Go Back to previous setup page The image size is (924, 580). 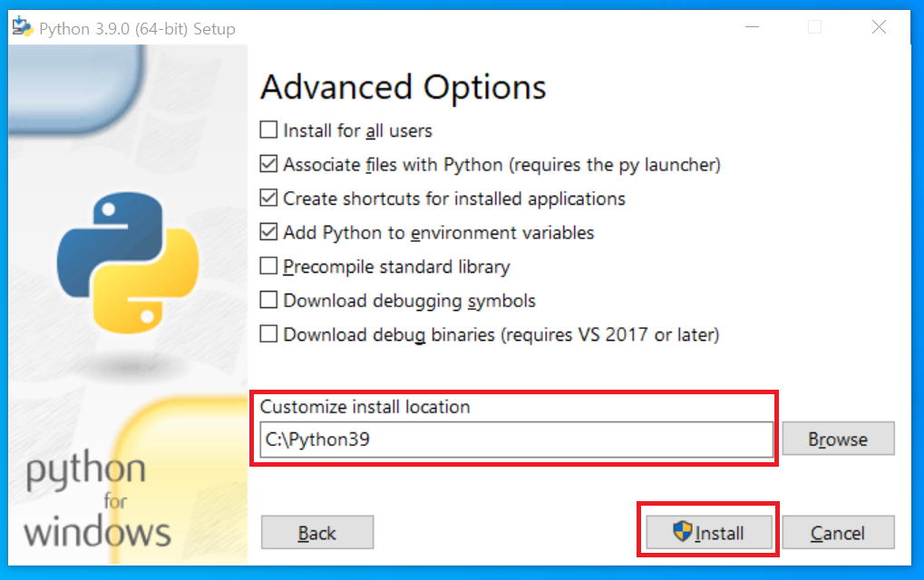(317, 533)
